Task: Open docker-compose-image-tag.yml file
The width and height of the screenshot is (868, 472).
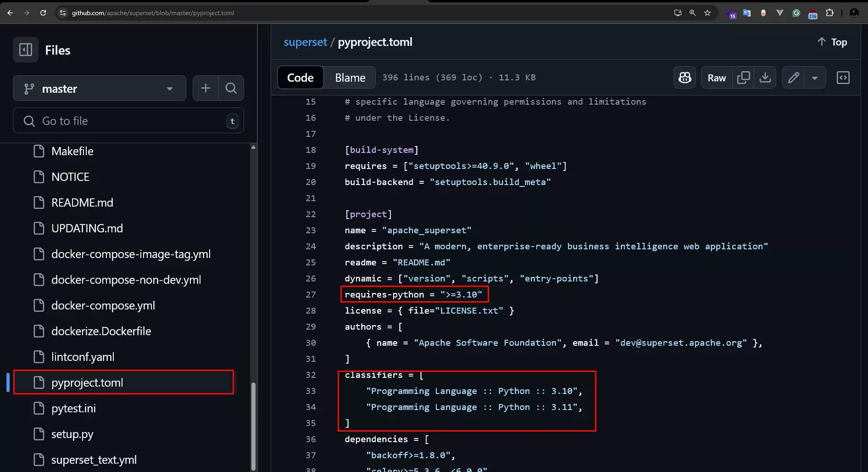Action: coord(131,254)
